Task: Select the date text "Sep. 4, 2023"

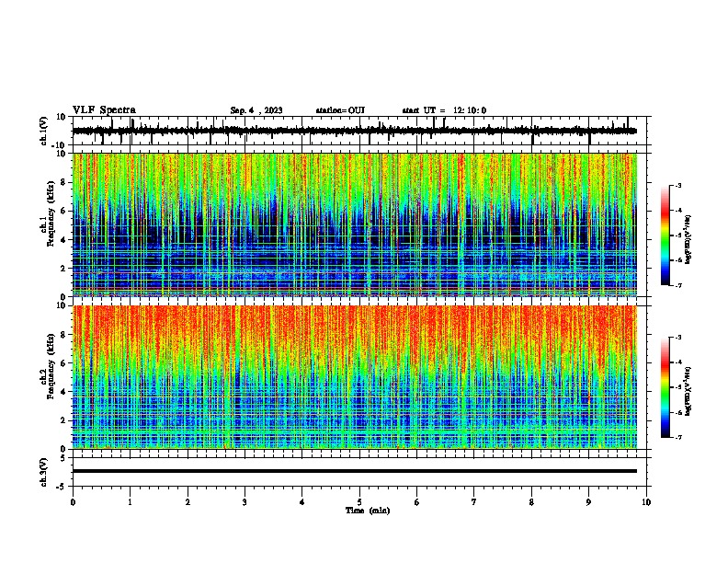Action: pos(256,110)
